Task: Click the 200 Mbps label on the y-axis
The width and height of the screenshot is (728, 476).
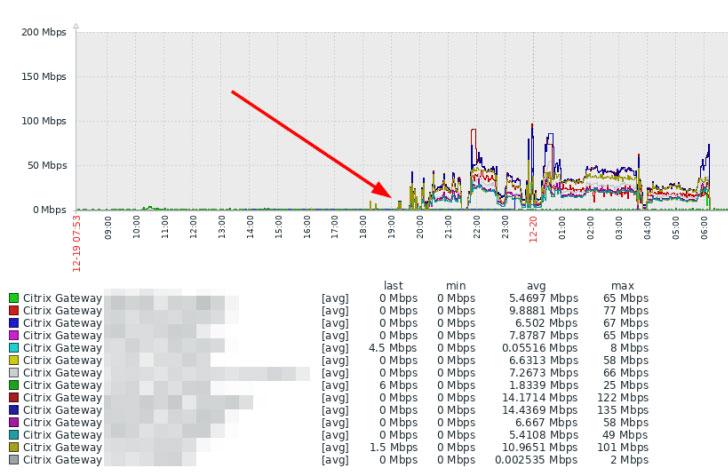Action: click(x=44, y=32)
